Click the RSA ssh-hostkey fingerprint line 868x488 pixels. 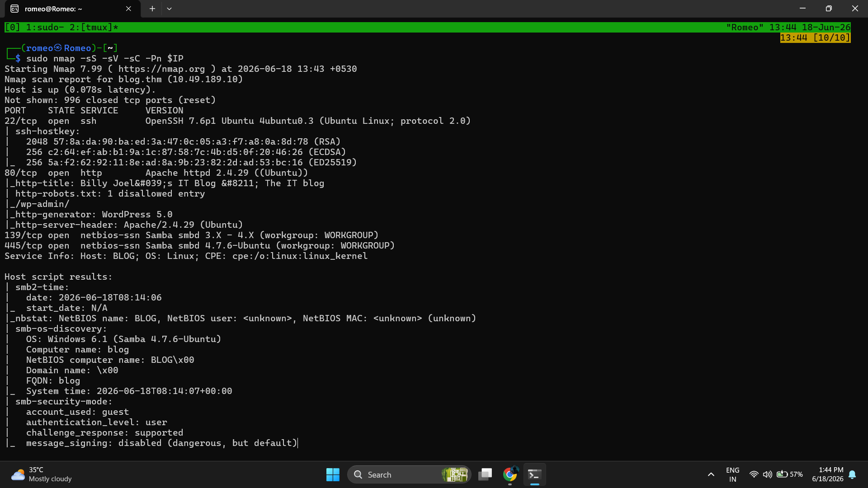tap(184, 142)
